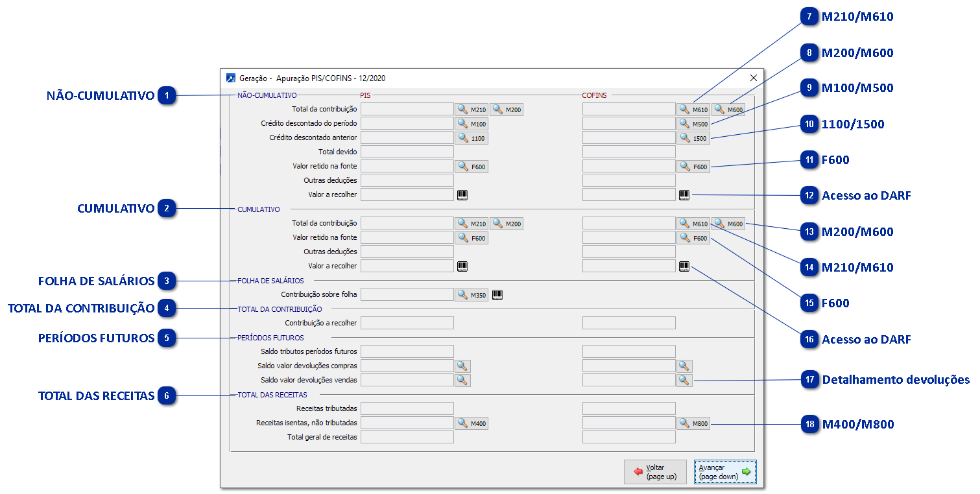Click the Avançar (page down) button
This screenshot has width=980, height=494.
click(725, 472)
